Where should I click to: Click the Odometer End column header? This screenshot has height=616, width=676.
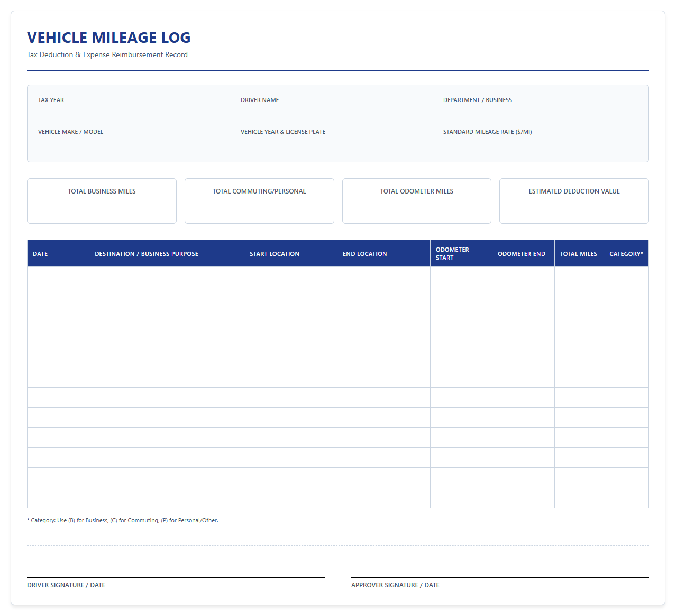tap(524, 253)
